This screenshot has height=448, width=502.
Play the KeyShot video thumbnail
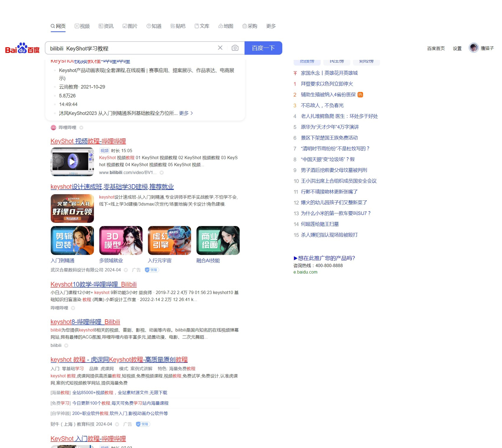coord(72,162)
